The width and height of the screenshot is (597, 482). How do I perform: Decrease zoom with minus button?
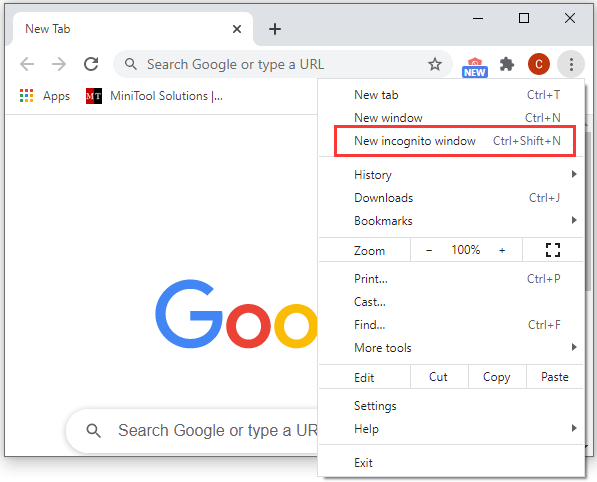click(429, 250)
